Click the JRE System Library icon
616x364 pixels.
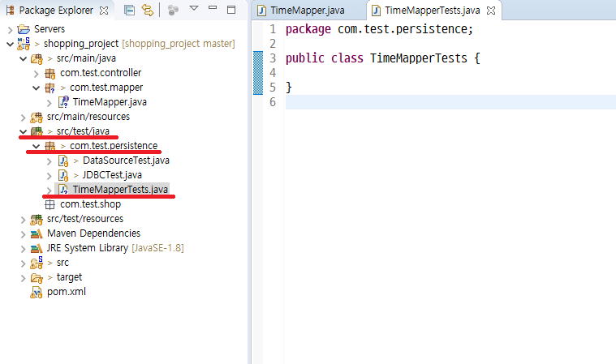(37, 248)
